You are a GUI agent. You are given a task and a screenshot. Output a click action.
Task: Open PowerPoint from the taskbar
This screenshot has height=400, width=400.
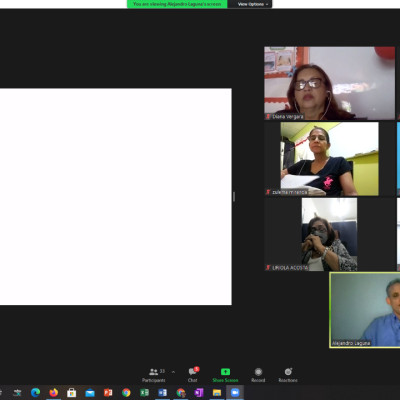tap(108, 392)
